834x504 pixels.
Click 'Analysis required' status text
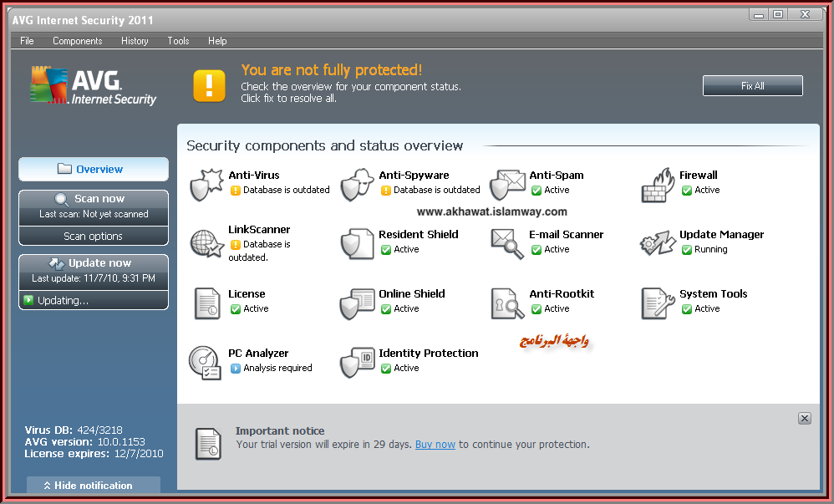pyautogui.click(x=277, y=369)
